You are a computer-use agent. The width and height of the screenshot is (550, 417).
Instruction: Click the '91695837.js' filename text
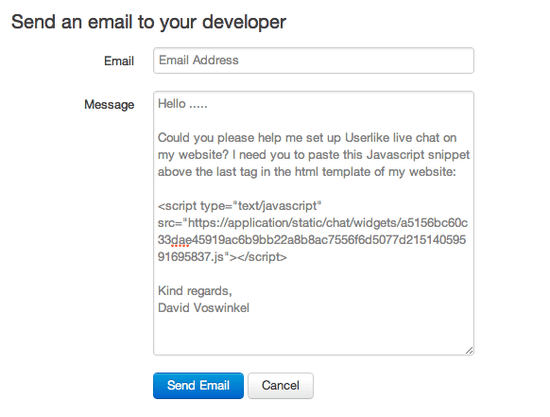pos(190,257)
